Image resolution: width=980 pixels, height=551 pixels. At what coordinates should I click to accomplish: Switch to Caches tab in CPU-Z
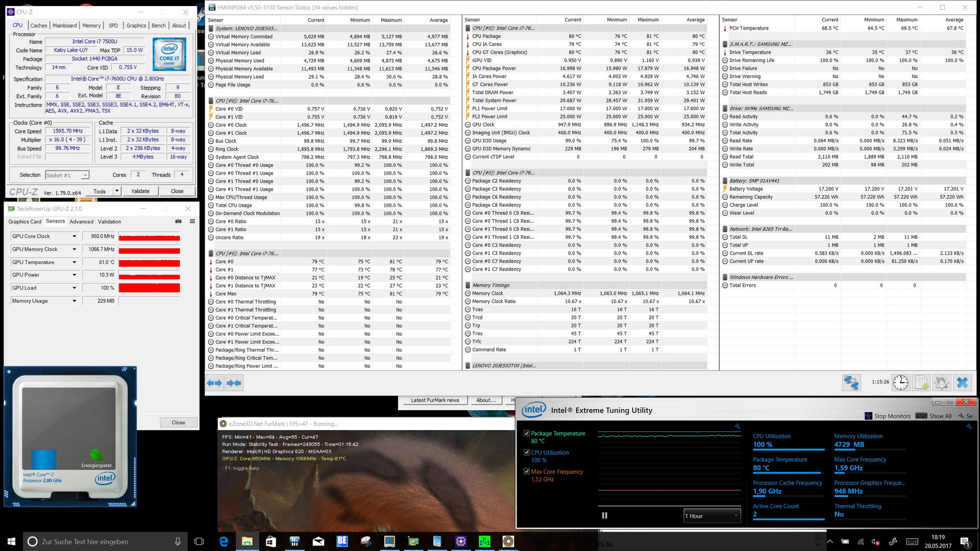click(39, 26)
